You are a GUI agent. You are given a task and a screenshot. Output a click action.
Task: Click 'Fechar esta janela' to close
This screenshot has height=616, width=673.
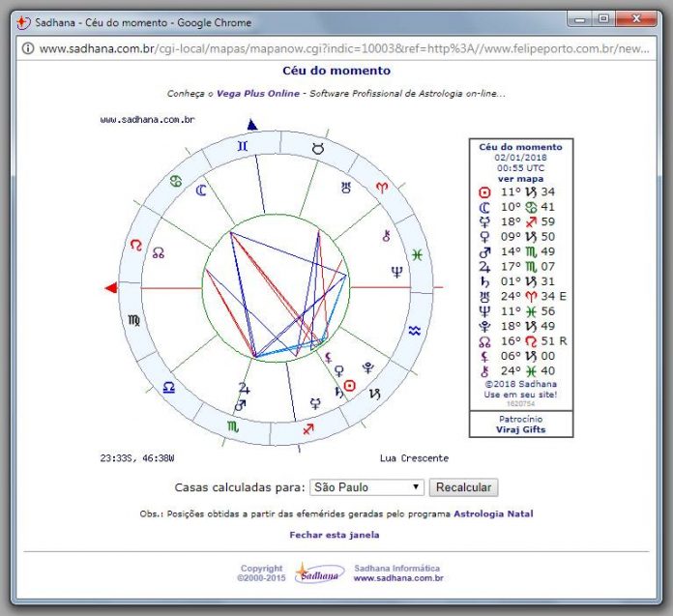[x=335, y=535]
